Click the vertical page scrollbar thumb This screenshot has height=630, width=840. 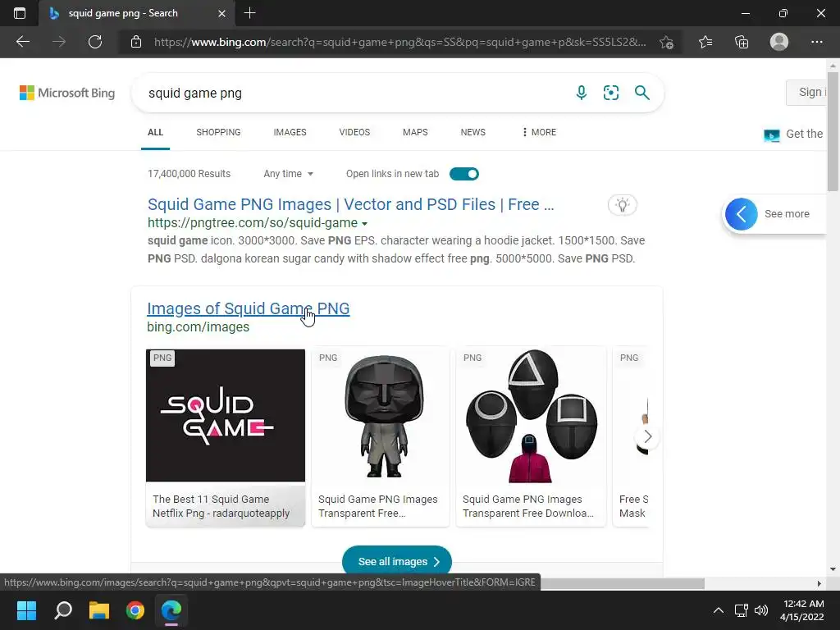pyautogui.click(x=833, y=131)
